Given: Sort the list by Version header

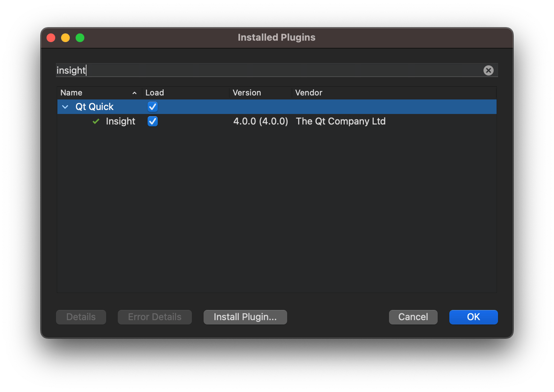Looking at the screenshot, I should click(247, 93).
